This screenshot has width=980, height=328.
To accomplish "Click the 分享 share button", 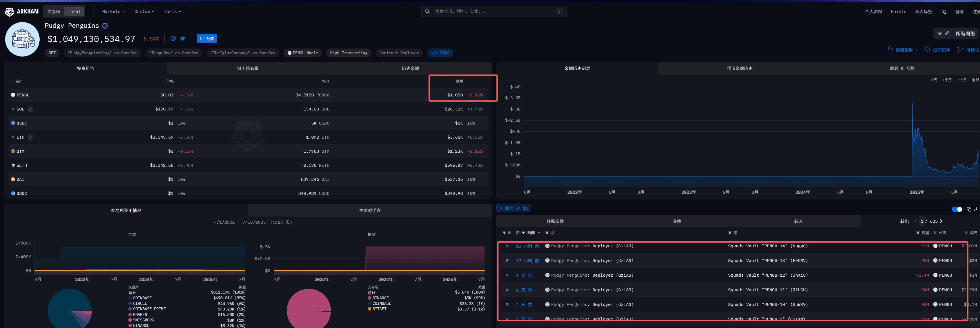I will (206, 38).
